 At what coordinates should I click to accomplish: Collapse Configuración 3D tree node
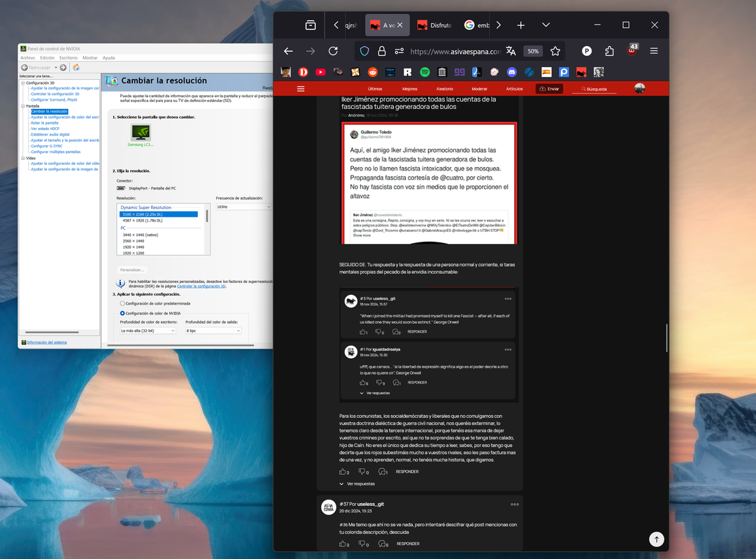(22, 83)
